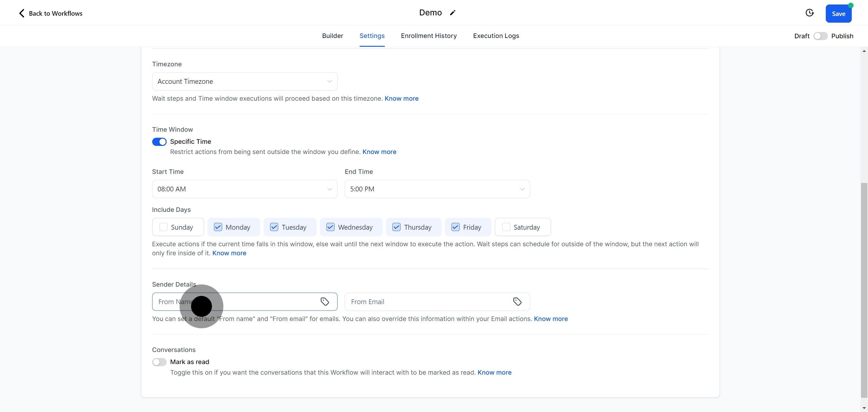Click scrollbar up arrow
Image resolution: width=868 pixels, height=412 pixels.
coord(864,51)
